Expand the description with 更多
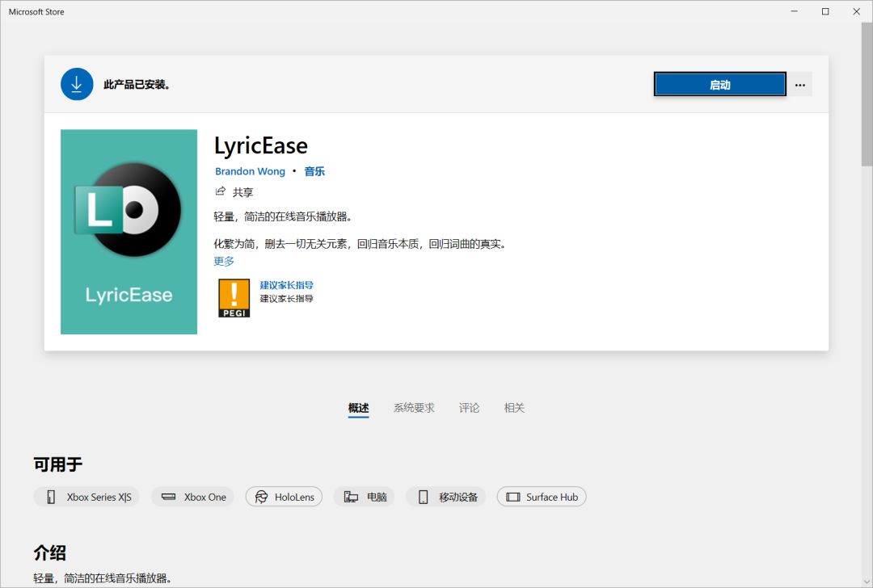The width and height of the screenshot is (873, 588). (224, 261)
